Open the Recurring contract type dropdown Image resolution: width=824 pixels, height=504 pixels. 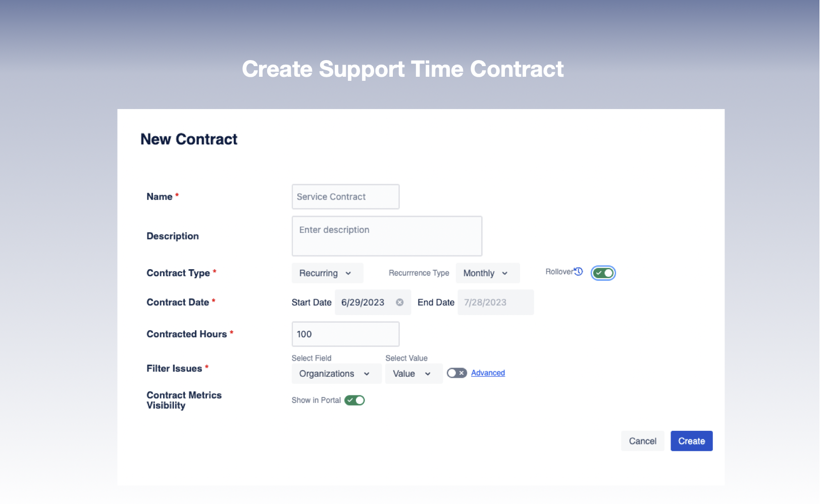pos(327,273)
